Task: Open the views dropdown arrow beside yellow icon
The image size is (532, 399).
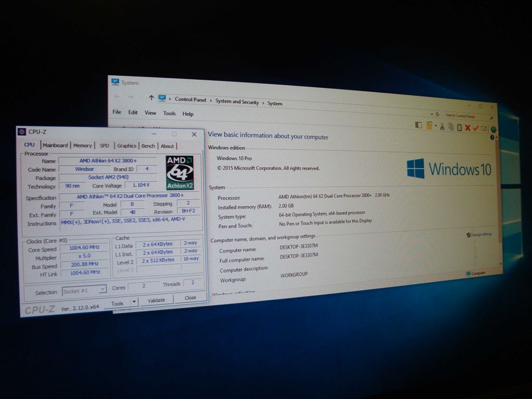Action: click(x=436, y=126)
